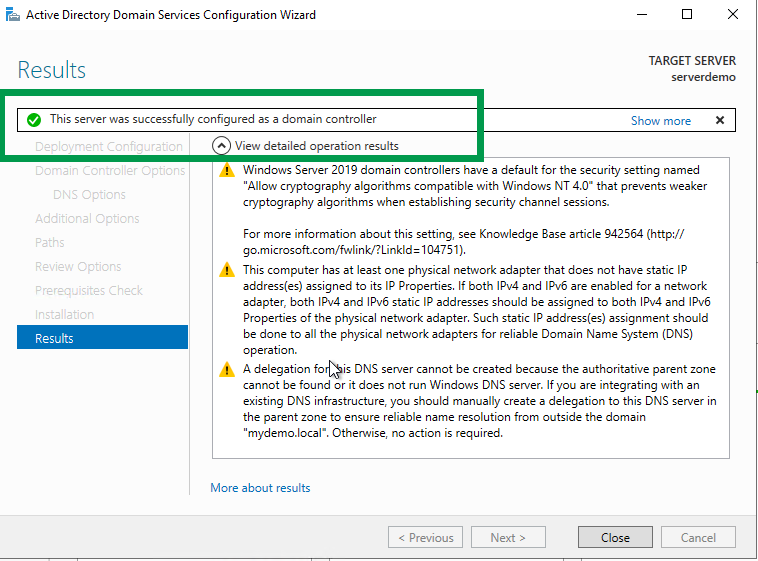758x561 pixels.
Task: Click the green success checkmark icon
Action: click(34, 119)
